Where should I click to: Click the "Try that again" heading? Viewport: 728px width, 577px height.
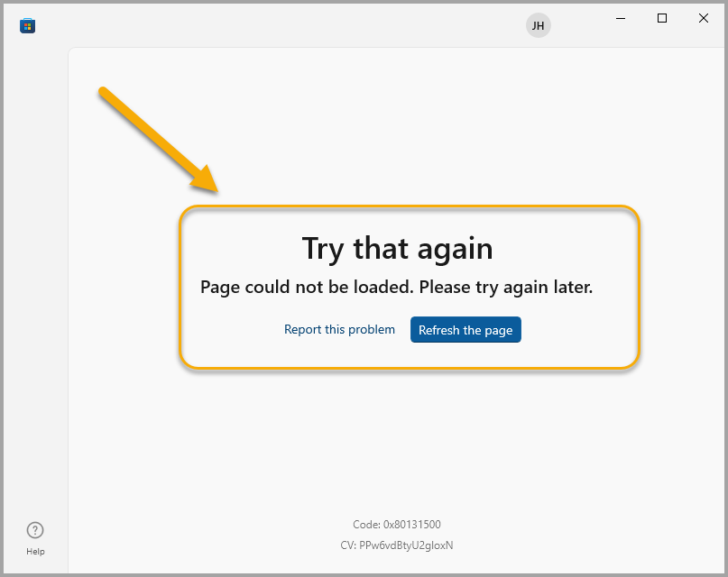tap(397, 248)
